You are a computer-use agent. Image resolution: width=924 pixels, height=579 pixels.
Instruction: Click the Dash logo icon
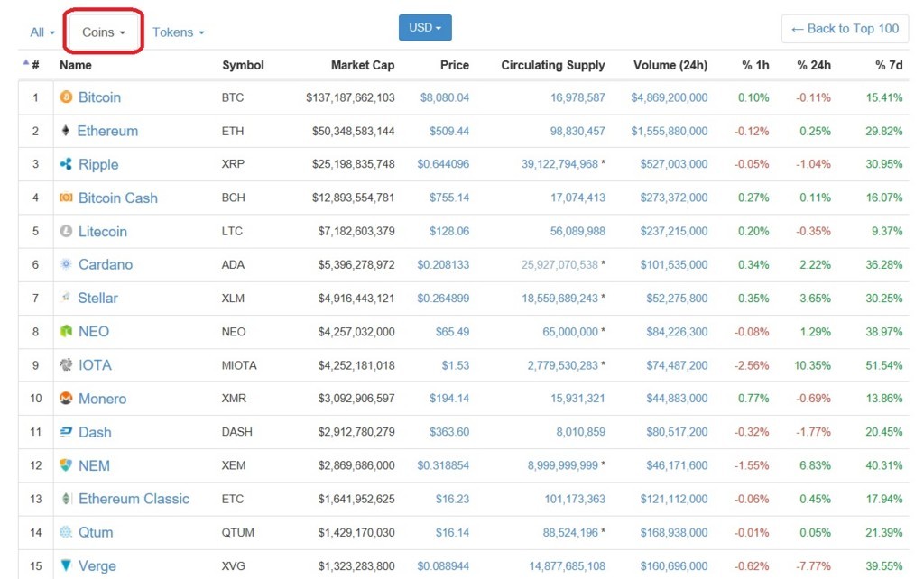[66, 432]
